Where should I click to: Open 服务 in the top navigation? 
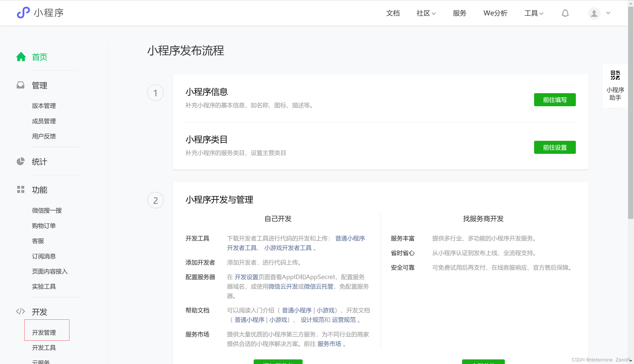(x=460, y=13)
